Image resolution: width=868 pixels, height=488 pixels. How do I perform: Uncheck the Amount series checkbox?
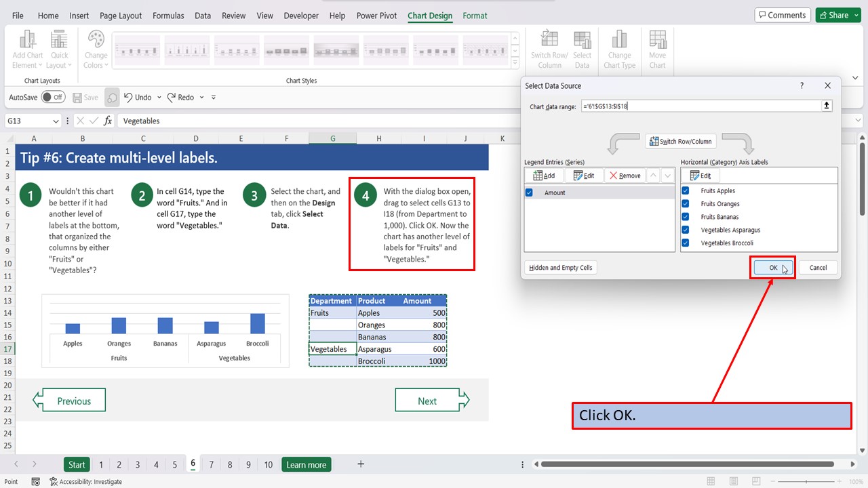coord(529,192)
